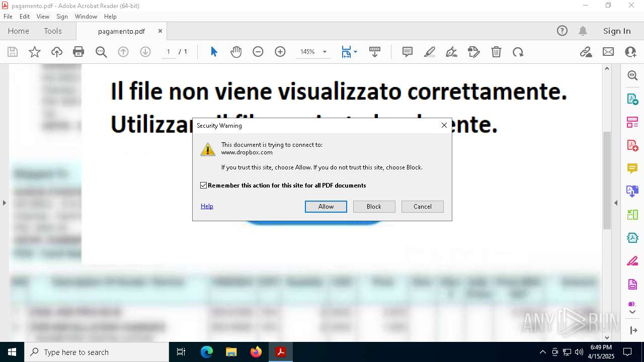Click Sign In button
This screenshot has width=644, height=362.
coord(617,31)
